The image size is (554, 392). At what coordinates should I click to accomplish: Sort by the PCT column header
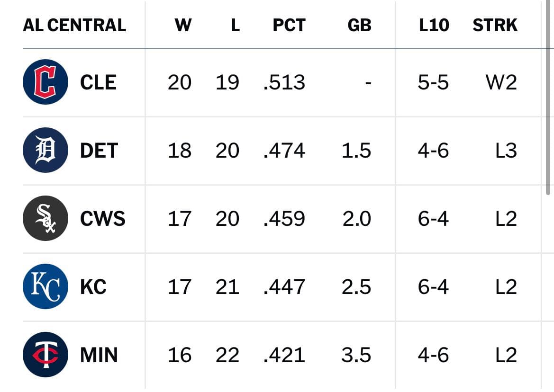pyautogui.click(x=289, y=25)
